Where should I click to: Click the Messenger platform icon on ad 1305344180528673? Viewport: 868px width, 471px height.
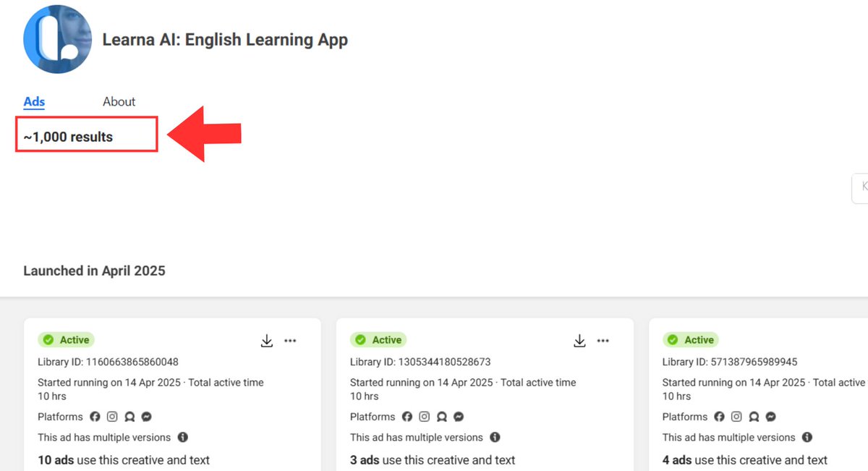click(459, 417)
